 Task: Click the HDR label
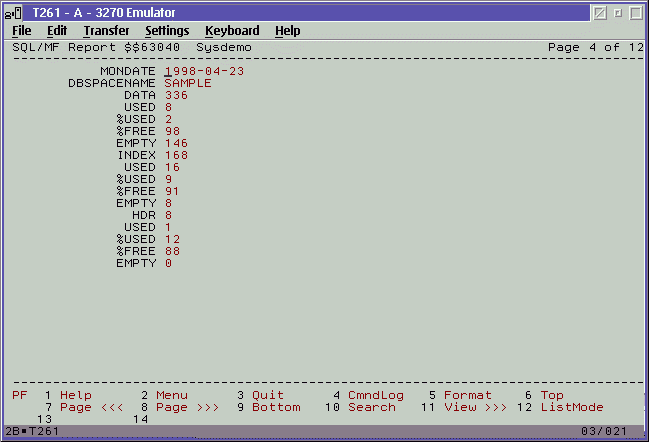[144, 215]
